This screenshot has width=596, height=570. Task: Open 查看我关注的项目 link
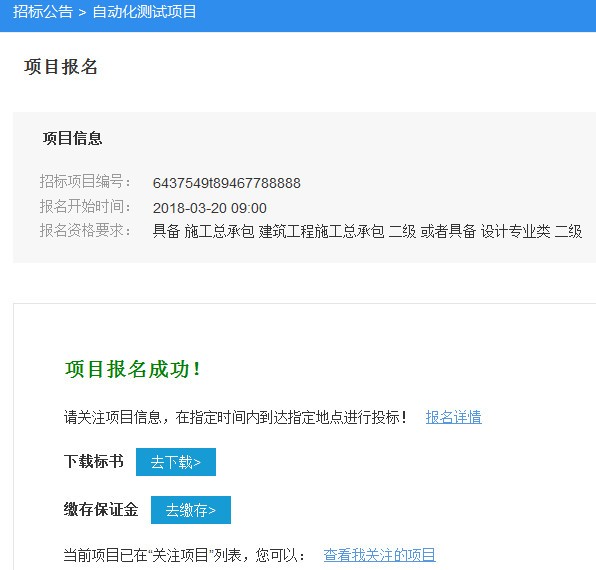(379, 555)
